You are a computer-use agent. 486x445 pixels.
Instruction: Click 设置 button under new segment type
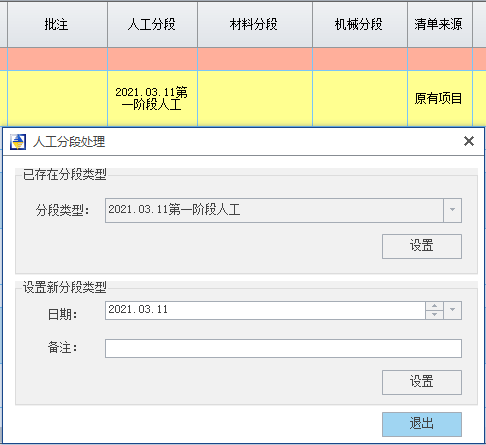422,382
